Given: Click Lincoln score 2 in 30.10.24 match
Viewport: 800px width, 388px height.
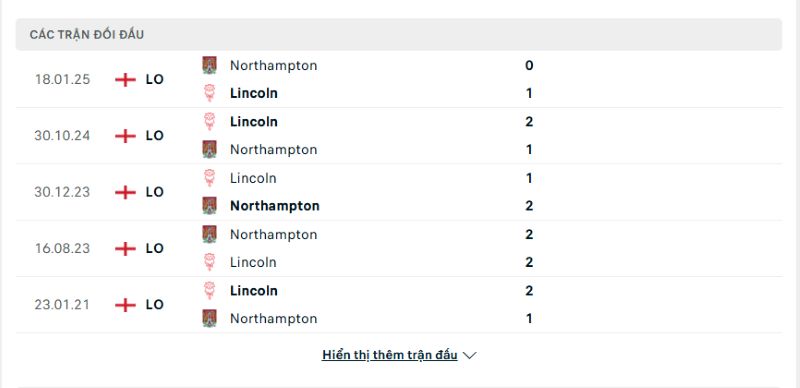Looking at the screenshot, I should 529,122.
